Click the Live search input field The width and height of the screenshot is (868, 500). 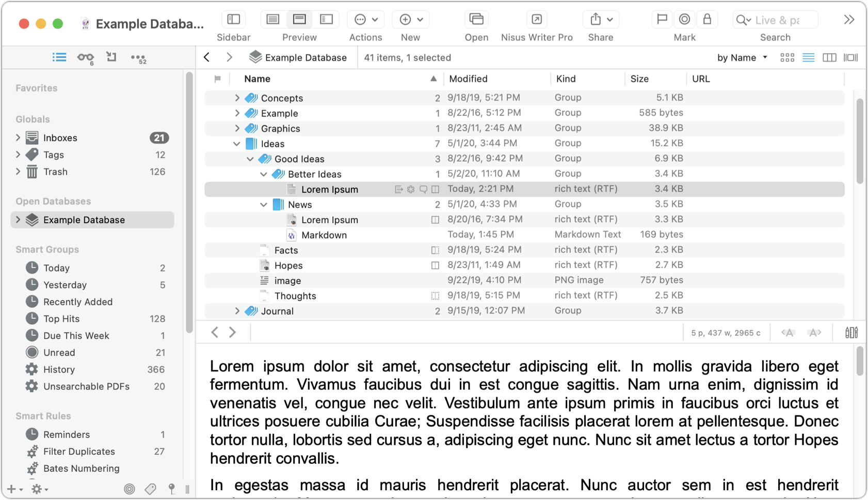click(775, 20)
